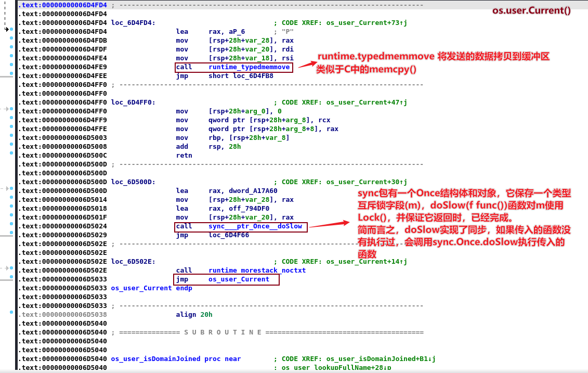Click breakpoint dot at address 6D5033
This screenshot has width=588, height=373.
tap(11, 279)
